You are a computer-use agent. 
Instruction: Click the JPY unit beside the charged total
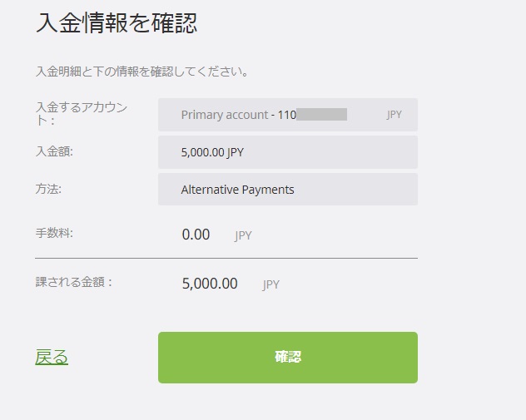pos(271,284)
